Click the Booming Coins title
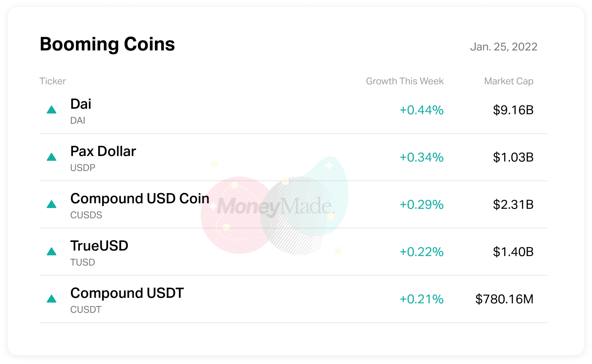 (107, 44)
